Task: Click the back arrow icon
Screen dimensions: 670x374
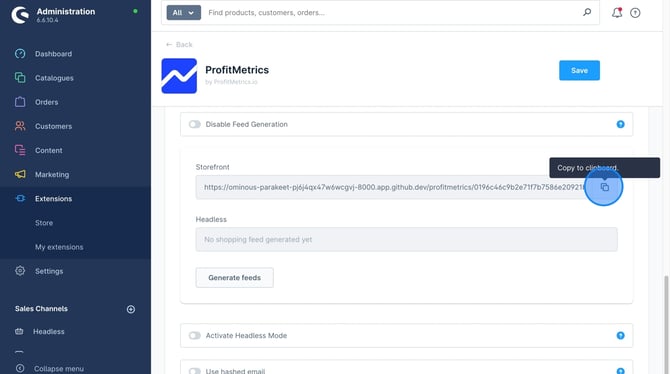Action: point(169,44)
